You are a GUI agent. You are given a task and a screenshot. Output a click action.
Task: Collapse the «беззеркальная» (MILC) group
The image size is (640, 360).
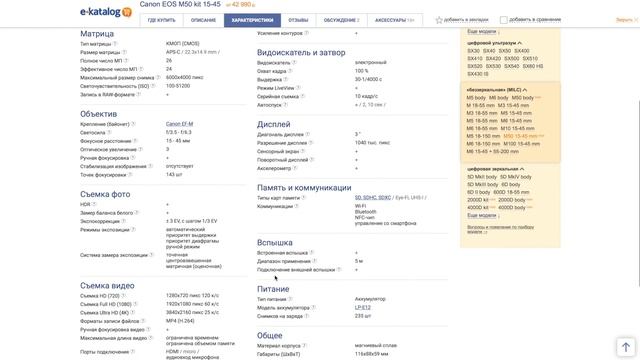pos(497,90)
